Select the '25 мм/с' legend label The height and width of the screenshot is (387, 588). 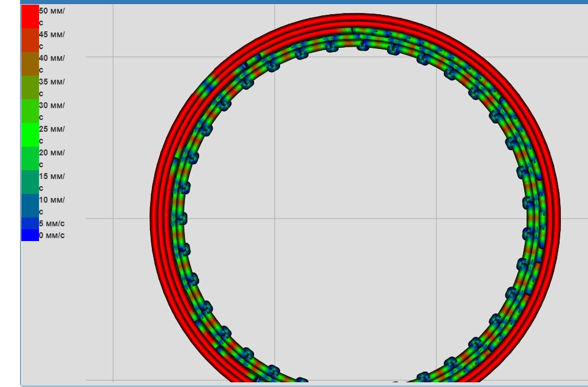pos(52,135)
